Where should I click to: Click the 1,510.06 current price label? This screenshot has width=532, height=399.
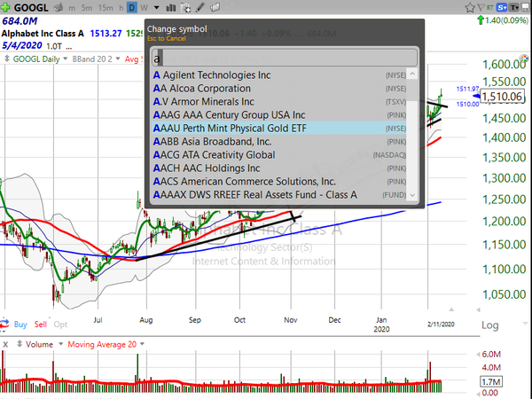tap(502, 97)
